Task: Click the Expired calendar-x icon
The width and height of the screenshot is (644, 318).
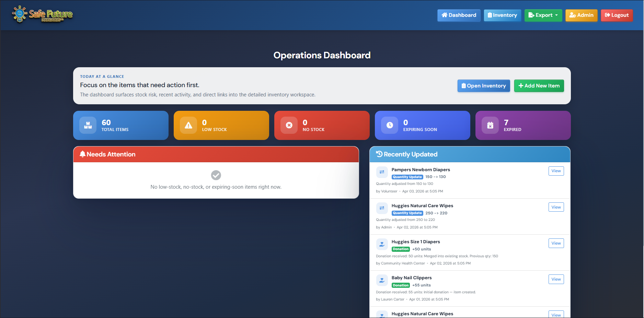Action: (x=490, y=125)
